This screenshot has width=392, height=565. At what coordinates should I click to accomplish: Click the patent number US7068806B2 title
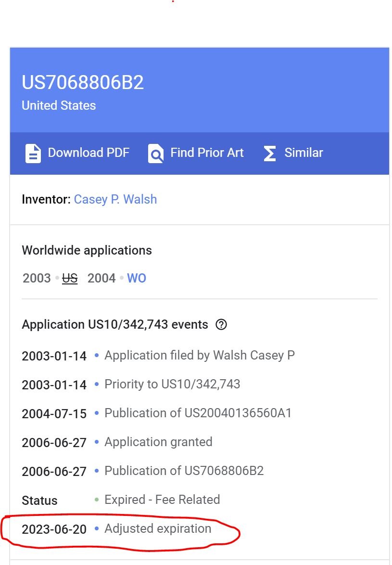point(83,82)
